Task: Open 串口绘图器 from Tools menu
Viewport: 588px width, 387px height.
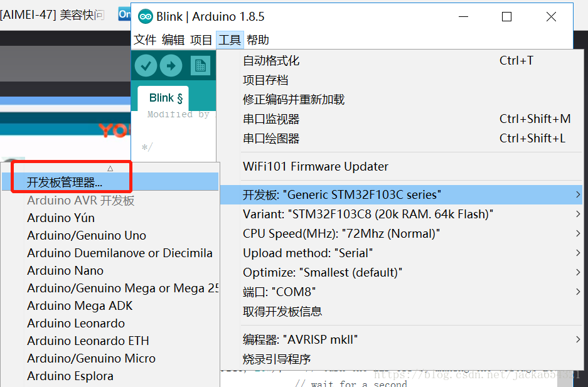Action: pyautogui.click(x=401, y=139)
